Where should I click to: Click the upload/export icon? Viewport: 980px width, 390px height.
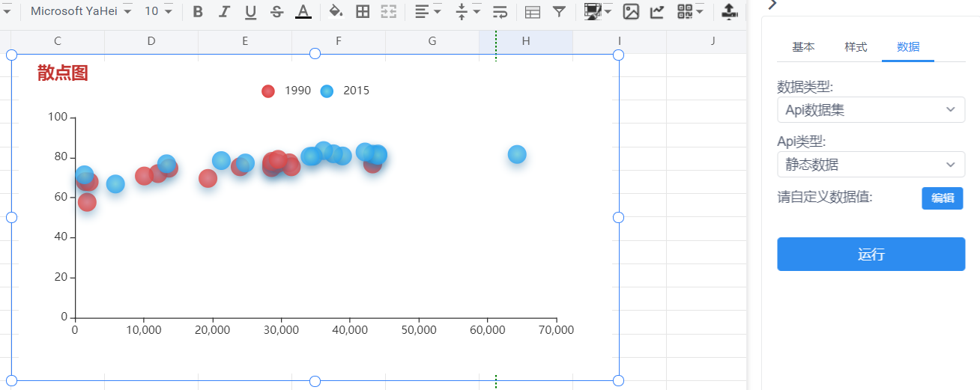point(728,11)
